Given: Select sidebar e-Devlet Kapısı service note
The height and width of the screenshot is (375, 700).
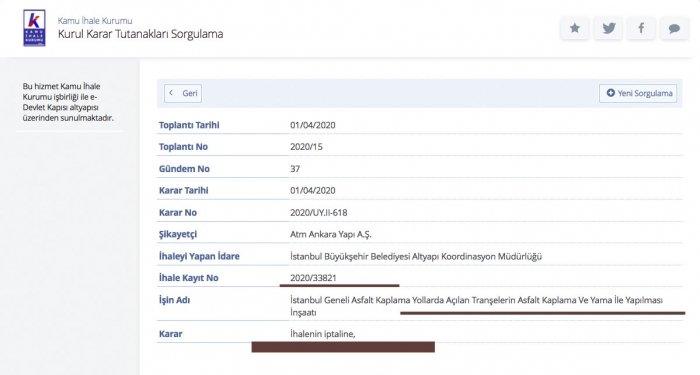Looking at the screenshot, I should 68,102.
